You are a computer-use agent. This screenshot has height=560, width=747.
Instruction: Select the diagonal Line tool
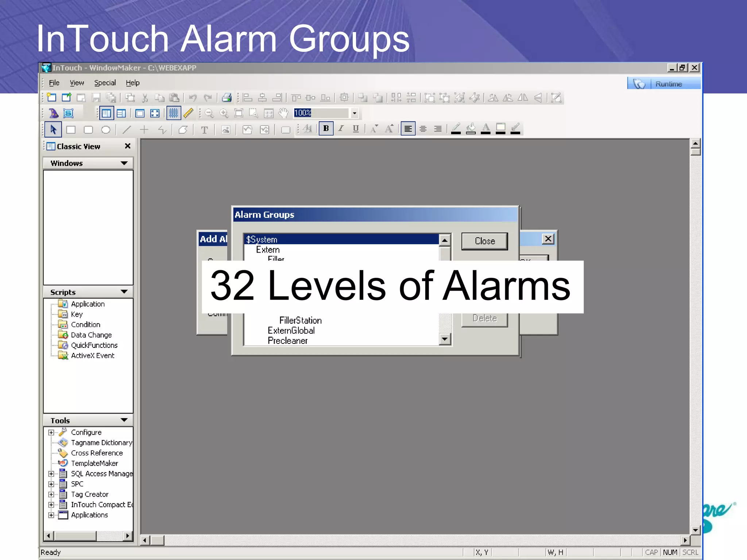click(x=127, y=129)
